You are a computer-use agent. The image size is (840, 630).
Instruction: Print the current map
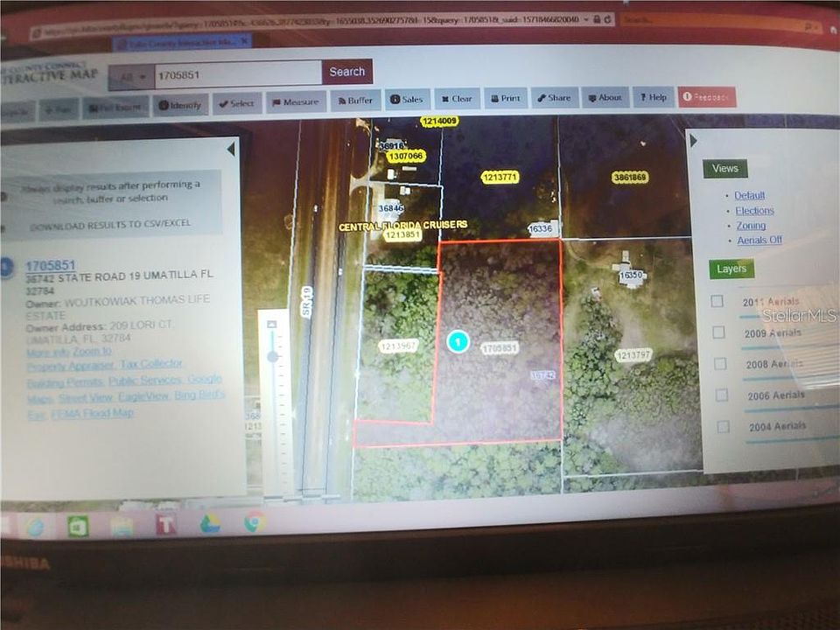[x=506, y=98]
